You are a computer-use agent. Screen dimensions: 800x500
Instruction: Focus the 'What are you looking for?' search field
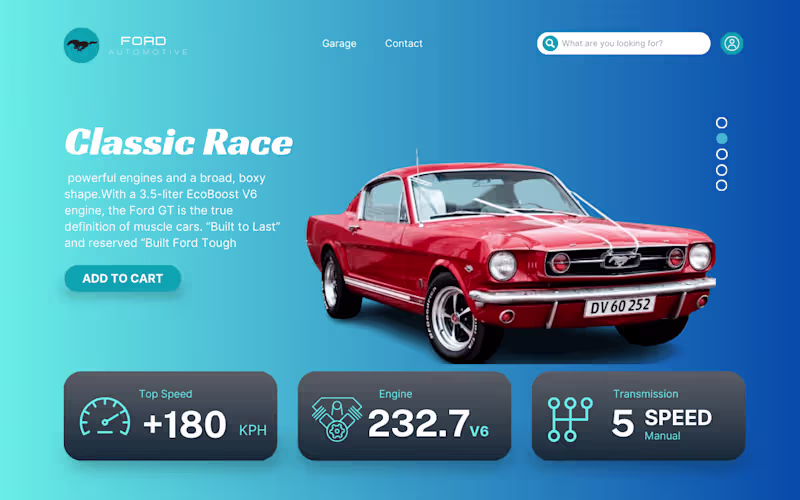click(x=623, y=43)
